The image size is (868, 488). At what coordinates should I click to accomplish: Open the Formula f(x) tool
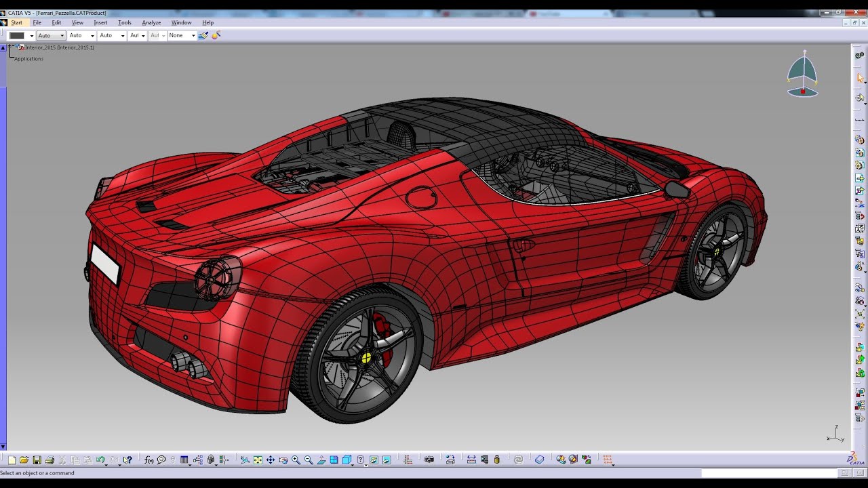[x=149, y=460]
